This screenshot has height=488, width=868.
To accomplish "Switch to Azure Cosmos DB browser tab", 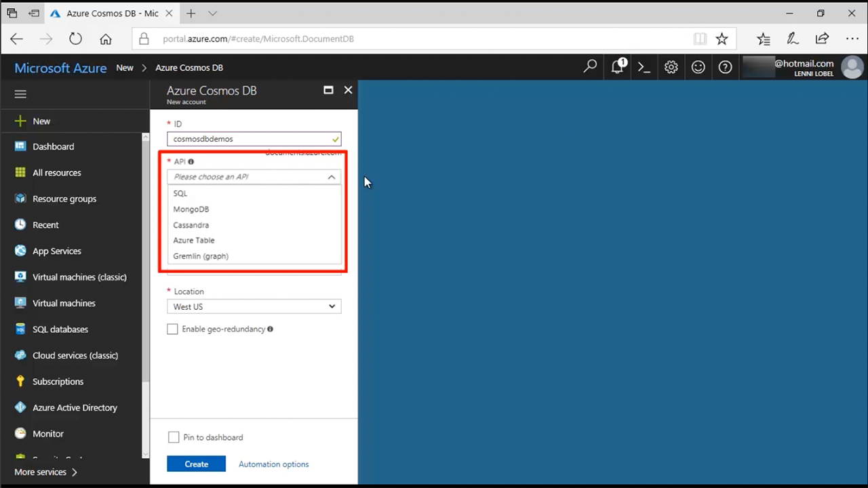I will point(111,14).
